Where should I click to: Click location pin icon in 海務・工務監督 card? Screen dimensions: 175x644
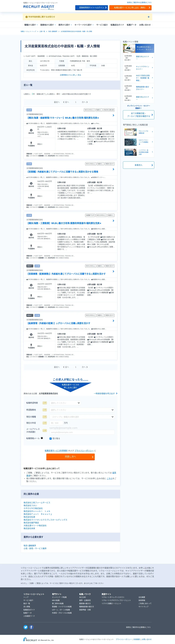pos(31,246)
